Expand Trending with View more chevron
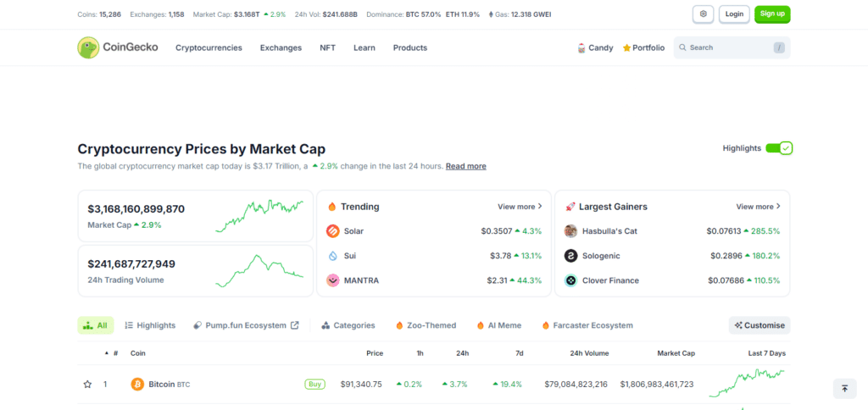Image resolution: width=868 pixels, height=410 pixels. pyautogui.click(x=540, y=207)
